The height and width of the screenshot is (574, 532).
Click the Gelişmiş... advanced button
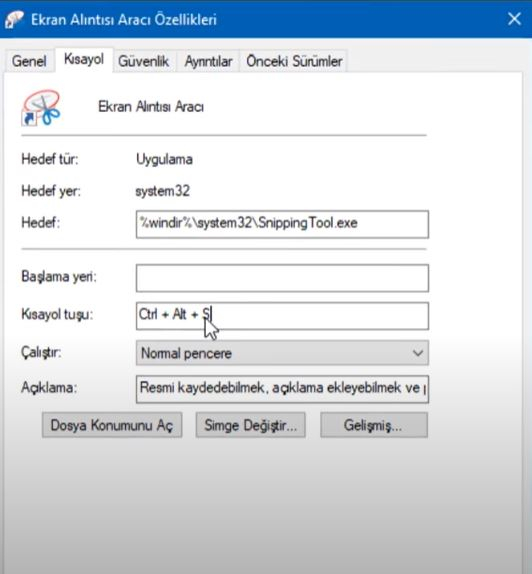[374, 425]
